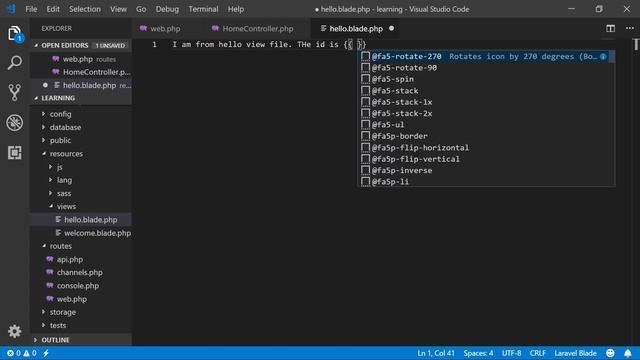Open the Search view icon

15,63
